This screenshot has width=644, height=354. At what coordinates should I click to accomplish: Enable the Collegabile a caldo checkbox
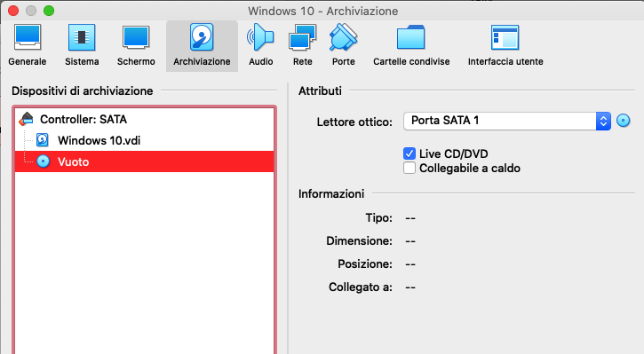click(x=409, y=169)
